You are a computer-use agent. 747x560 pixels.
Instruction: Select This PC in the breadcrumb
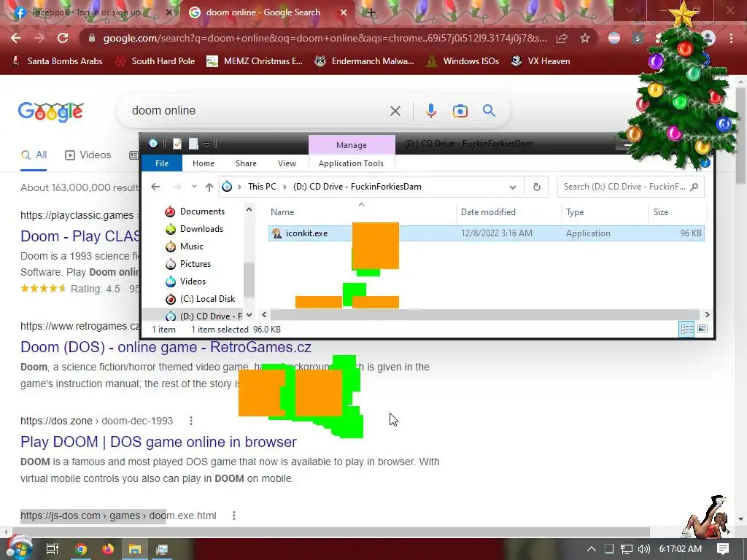tap(262, 187)
